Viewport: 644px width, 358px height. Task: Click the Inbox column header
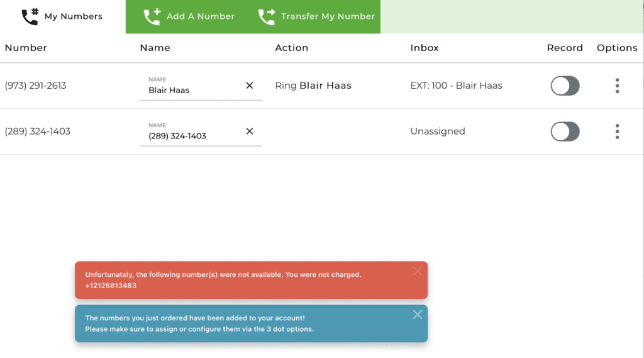coord(425,48)
